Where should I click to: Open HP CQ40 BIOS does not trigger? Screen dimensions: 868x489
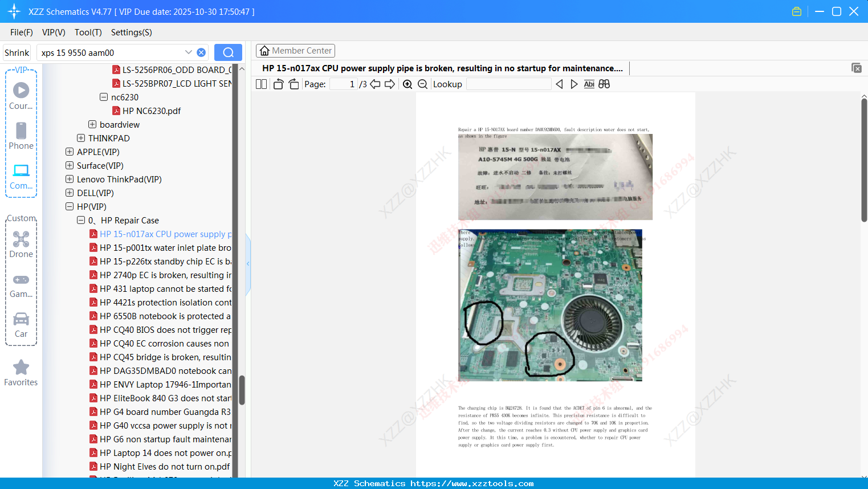click(161, 329)
